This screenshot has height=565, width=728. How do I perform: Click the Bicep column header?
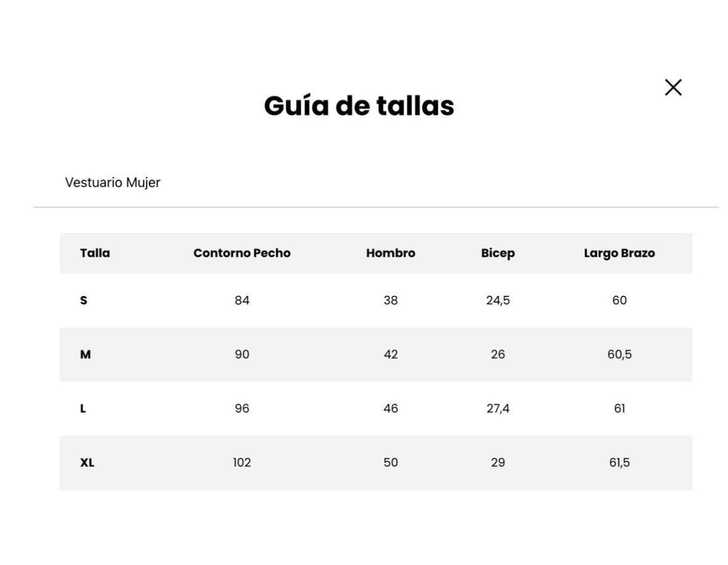click(498, 253)
